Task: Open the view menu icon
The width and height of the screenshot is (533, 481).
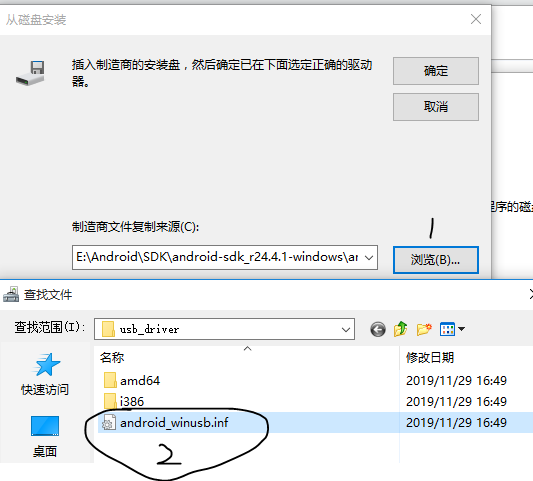Action: tap(447, 329)
